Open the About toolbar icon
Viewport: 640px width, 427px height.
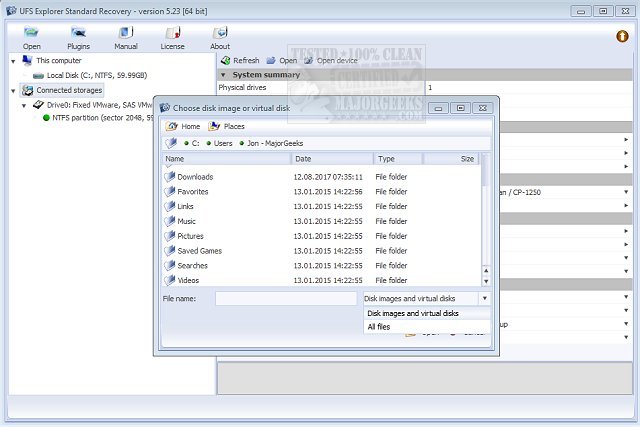[x=220, y=38]
